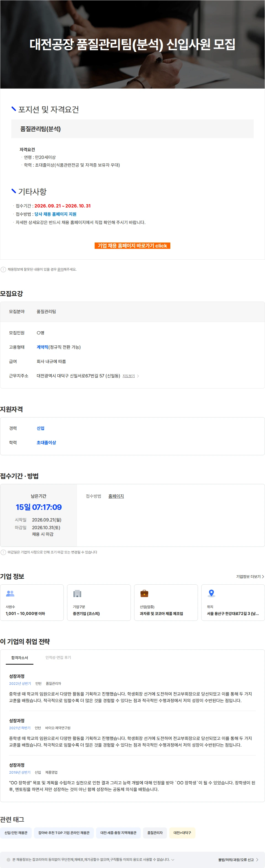Switch to the 인적성·면접 후기 tab
265x868 pixels.
[x=58, y=657]
